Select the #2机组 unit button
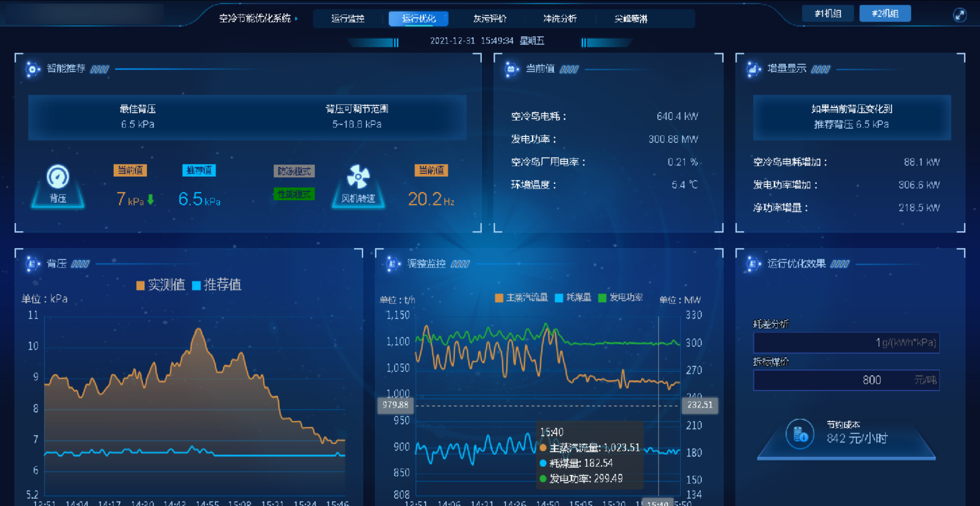 point(885,14)
